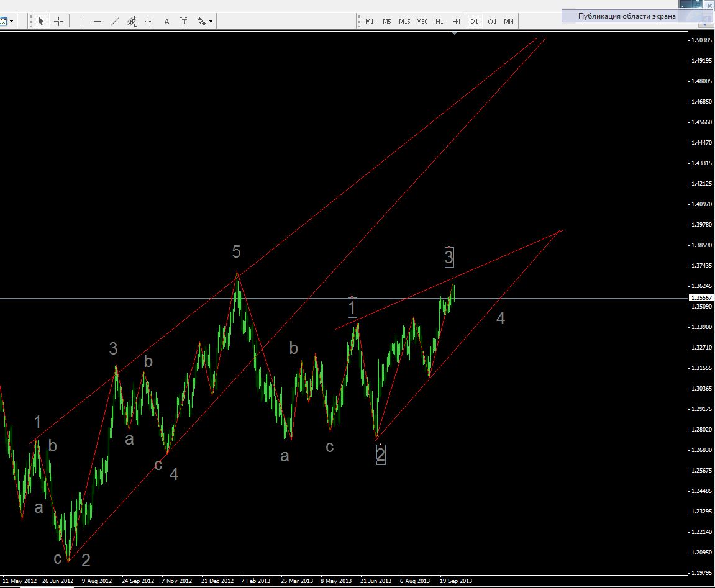Click the Arrows objects icon

[201, 21]
